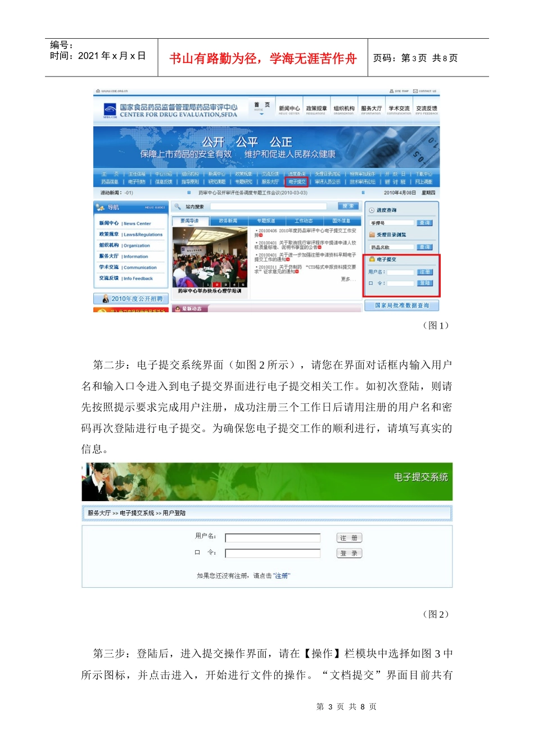534x756 pixels.
Task: Click 登陆 button in 电子提交 sidebar box
Action: (x=425, y=283)
